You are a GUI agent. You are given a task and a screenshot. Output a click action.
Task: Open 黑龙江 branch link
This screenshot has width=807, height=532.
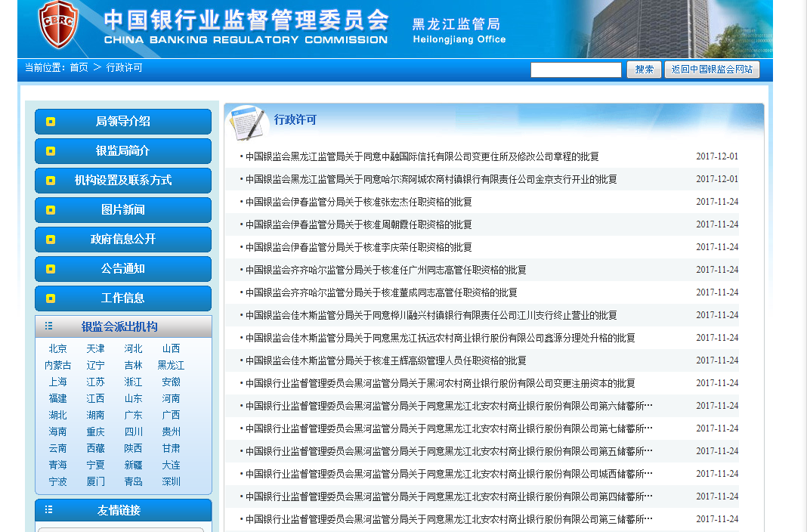click(x=171, y=365)
